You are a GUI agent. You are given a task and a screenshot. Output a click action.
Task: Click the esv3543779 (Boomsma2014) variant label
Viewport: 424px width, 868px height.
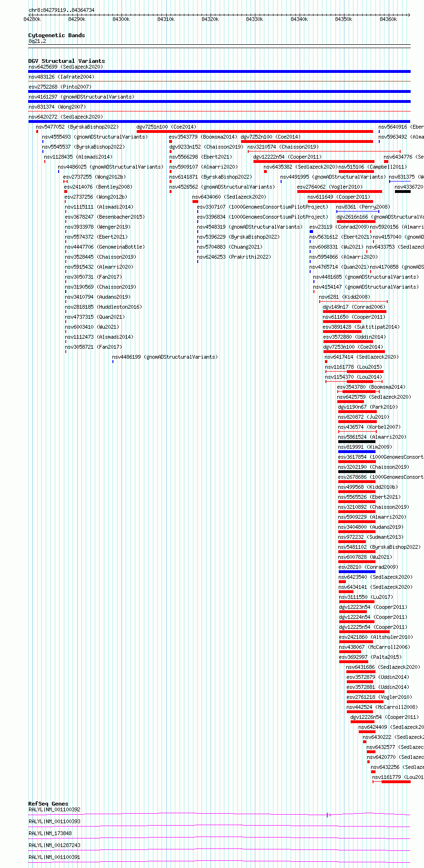[x=203, y=137]
